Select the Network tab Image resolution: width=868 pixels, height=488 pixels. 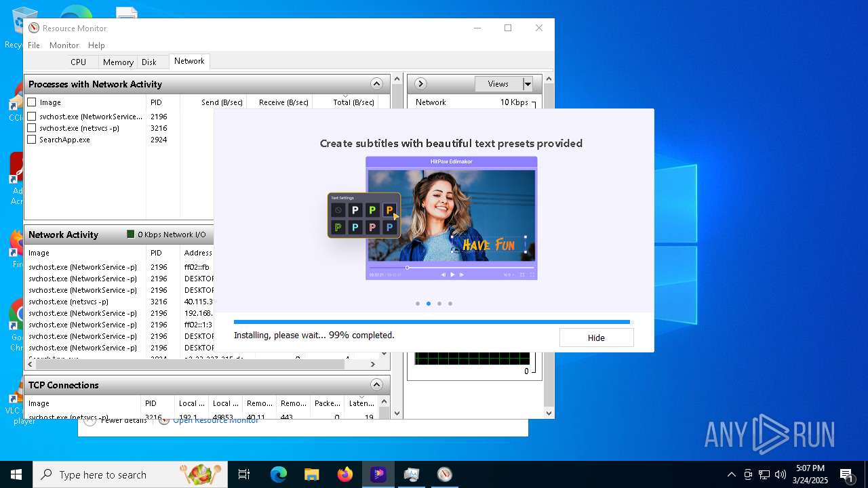click(x=189, y=61)
